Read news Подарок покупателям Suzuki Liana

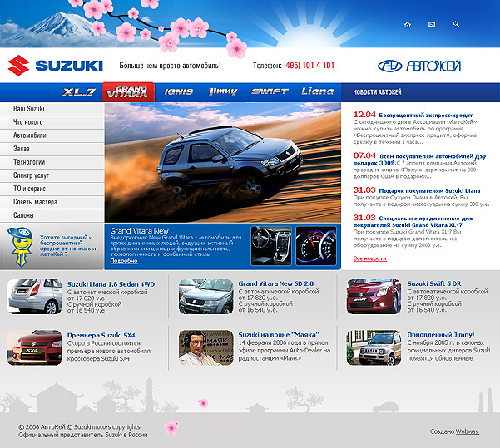(429, 191)
